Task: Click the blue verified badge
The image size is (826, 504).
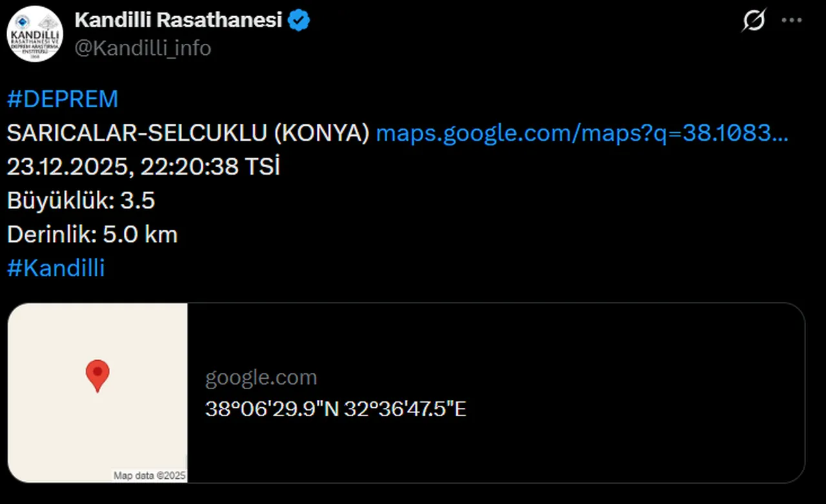Action: 299,21
